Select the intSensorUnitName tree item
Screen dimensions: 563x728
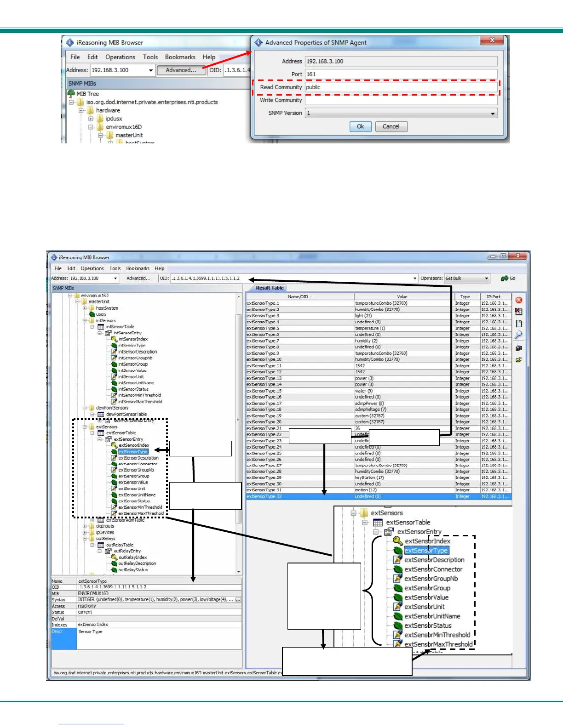coord(136,383)
